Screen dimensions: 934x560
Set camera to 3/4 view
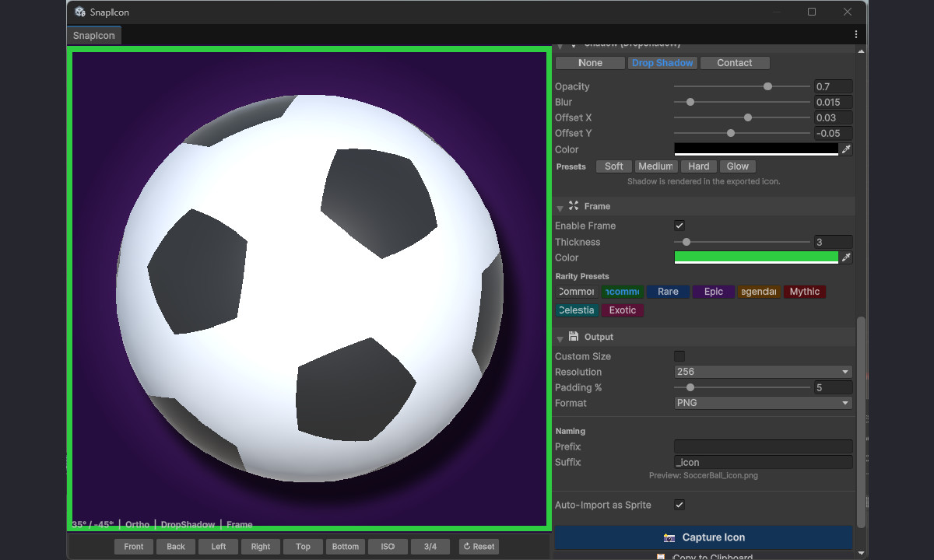[430, 547]
